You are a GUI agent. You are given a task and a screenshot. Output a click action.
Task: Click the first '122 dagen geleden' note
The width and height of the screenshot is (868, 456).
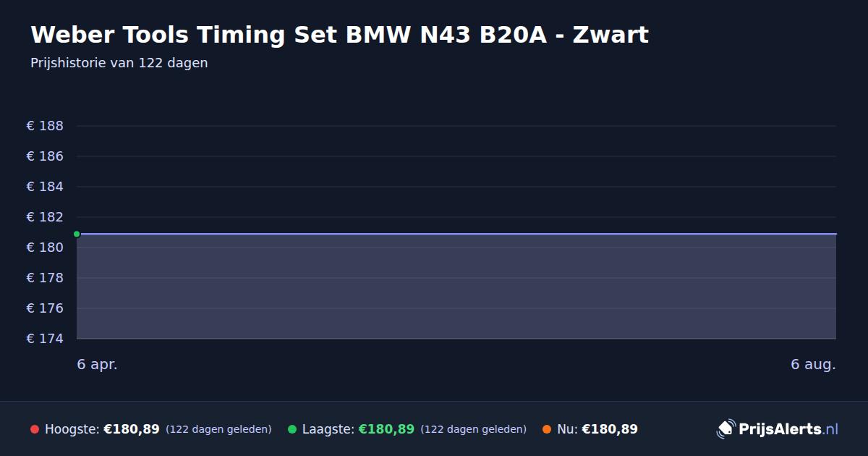(218, 430)
